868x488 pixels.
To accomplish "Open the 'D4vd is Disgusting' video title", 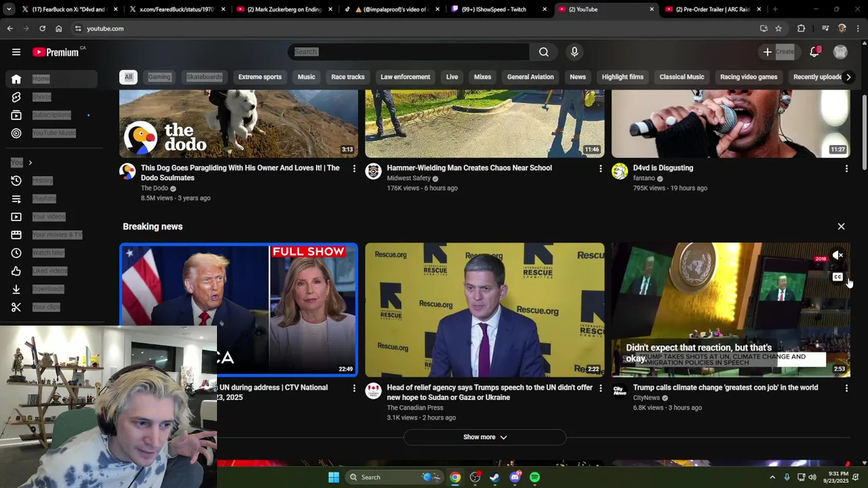I will [x=663, y=168].
